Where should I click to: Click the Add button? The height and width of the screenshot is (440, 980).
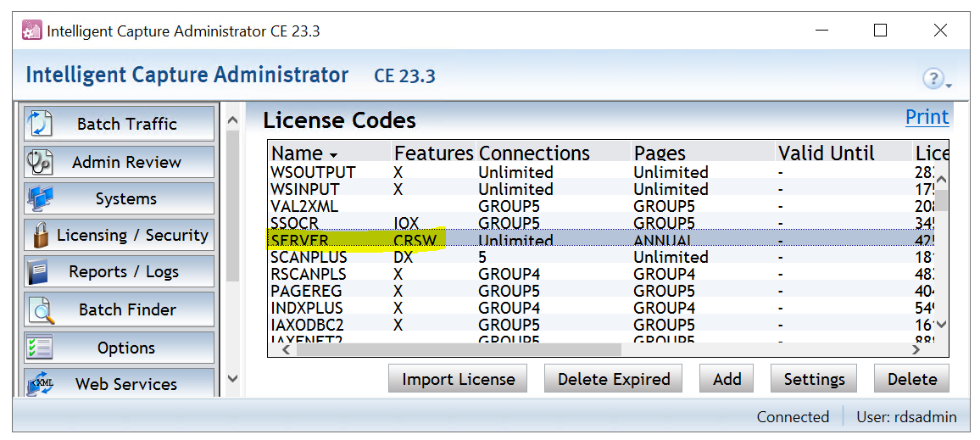[x=727, y=379]
